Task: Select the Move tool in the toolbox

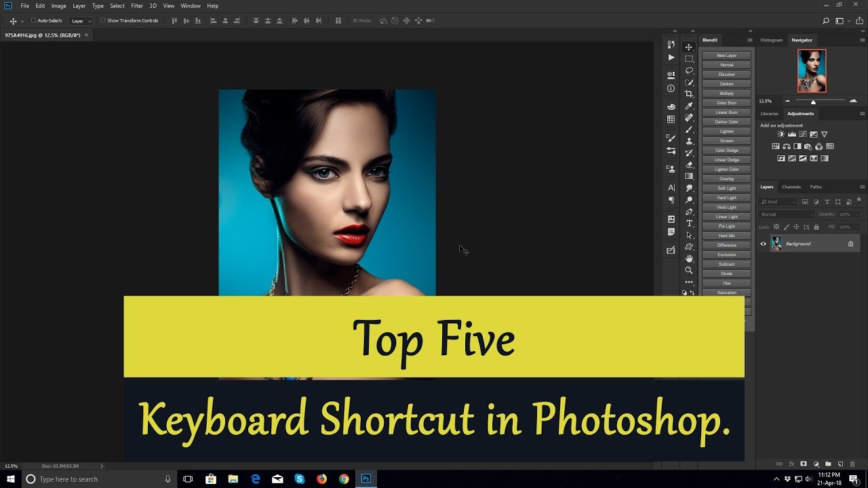Action: coord(689,47)
